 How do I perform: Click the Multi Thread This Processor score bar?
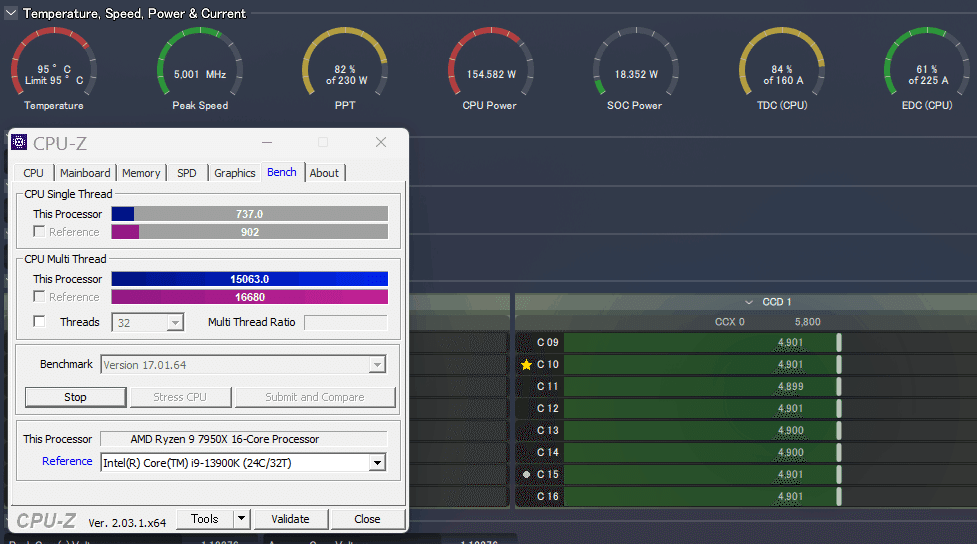coord(249,279)
